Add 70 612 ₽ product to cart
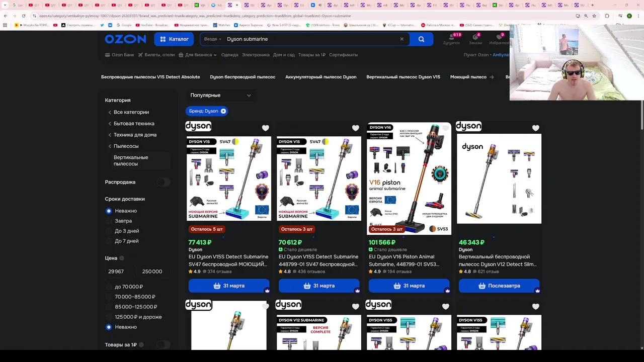 point(319,286)
